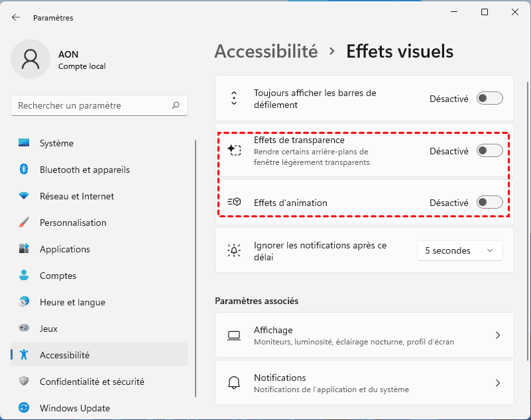531x420 pixels.
Task: Click the Personnalisation paintbrush icon
Action: (x=24, y=223)
